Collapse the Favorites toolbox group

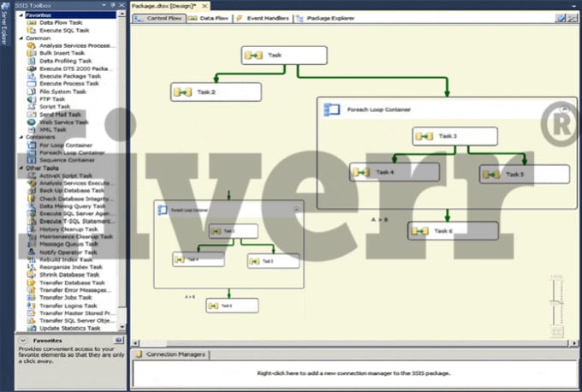tap(21, 15)
